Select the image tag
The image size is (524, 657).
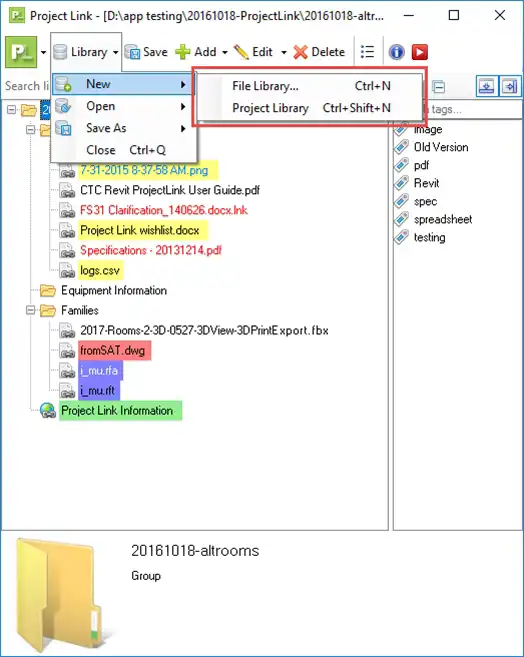[428, 129]
